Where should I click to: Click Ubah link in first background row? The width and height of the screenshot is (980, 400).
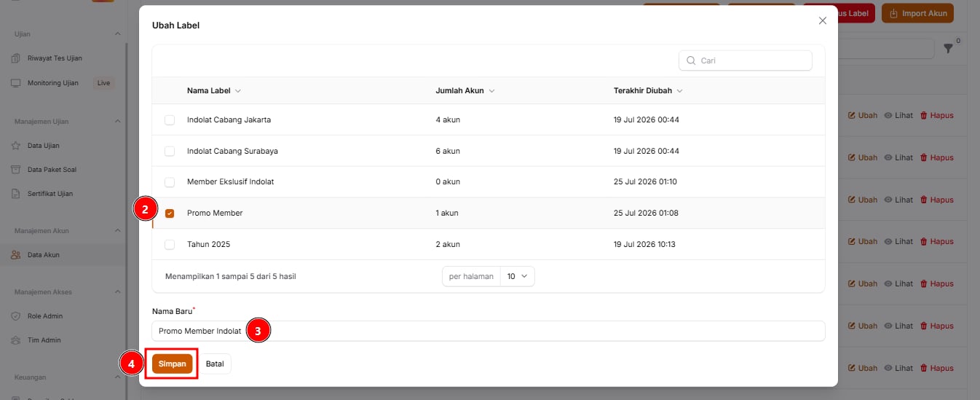[863, 115]
